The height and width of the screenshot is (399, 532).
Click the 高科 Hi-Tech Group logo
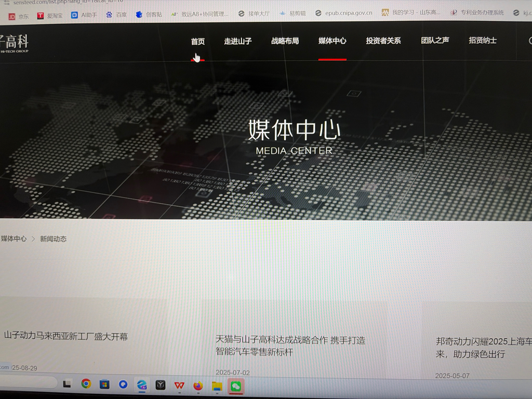pos(14,44)
